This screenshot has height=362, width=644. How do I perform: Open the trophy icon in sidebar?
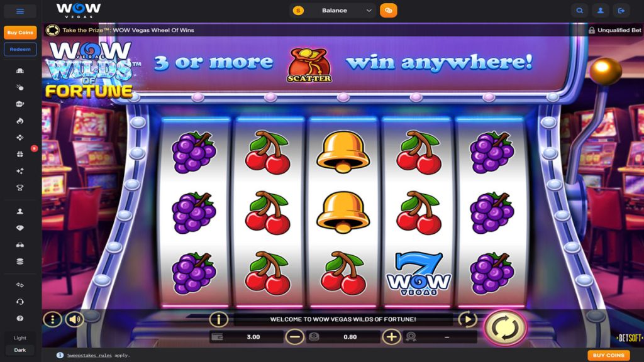coord(19,188)
